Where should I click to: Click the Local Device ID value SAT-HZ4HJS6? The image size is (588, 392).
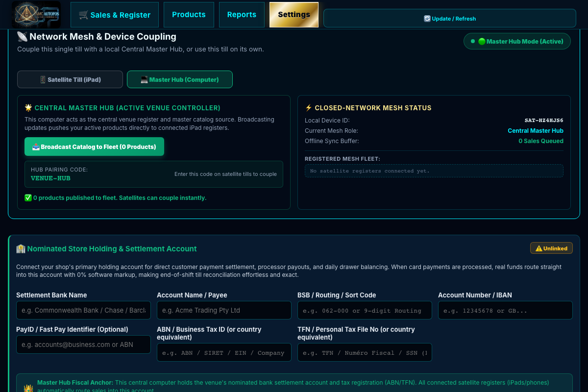coord(544,120)
